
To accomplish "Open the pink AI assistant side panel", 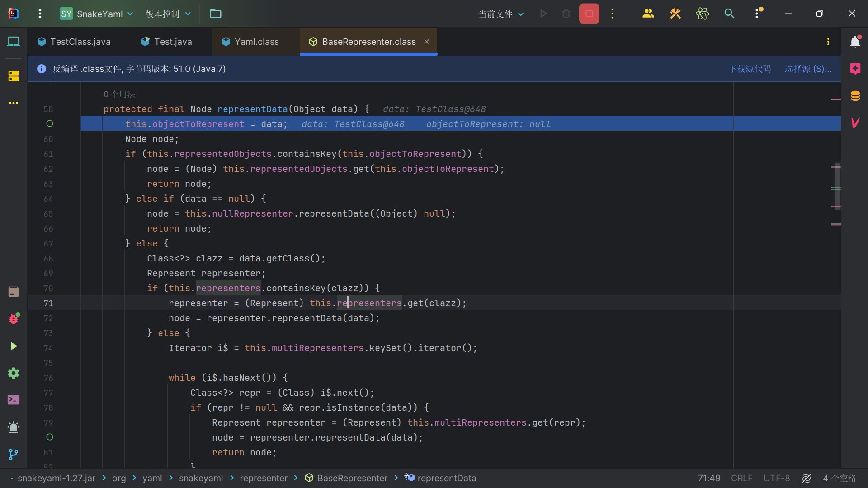I will (855, 69).
